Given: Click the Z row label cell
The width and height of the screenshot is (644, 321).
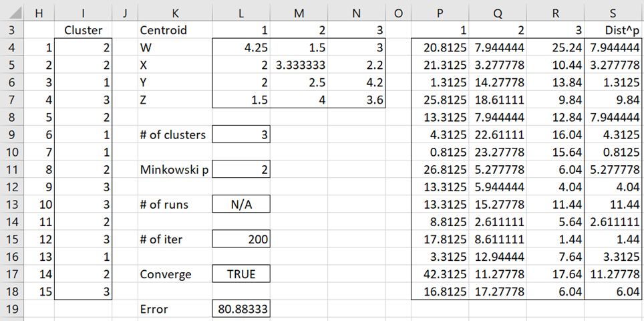Looking at the screenshot, I should pyautogui.click(x=174, y=100).
